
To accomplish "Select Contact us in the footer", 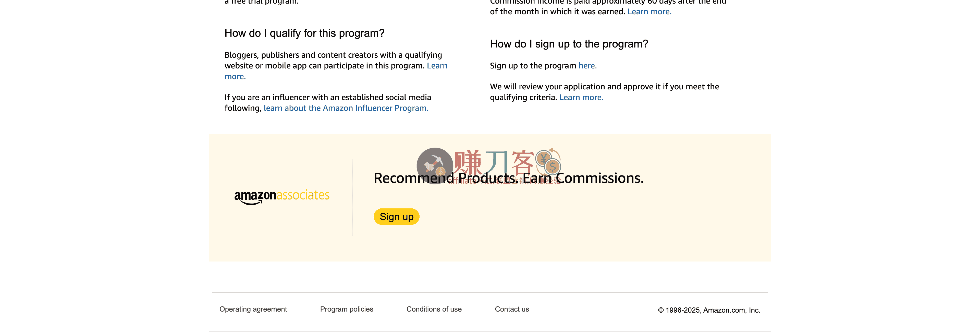I will tap(512, 309).
